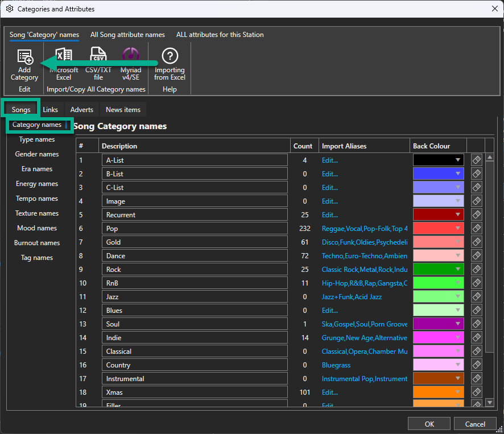
Task: Click the Description column header
Action: point(195,146)
